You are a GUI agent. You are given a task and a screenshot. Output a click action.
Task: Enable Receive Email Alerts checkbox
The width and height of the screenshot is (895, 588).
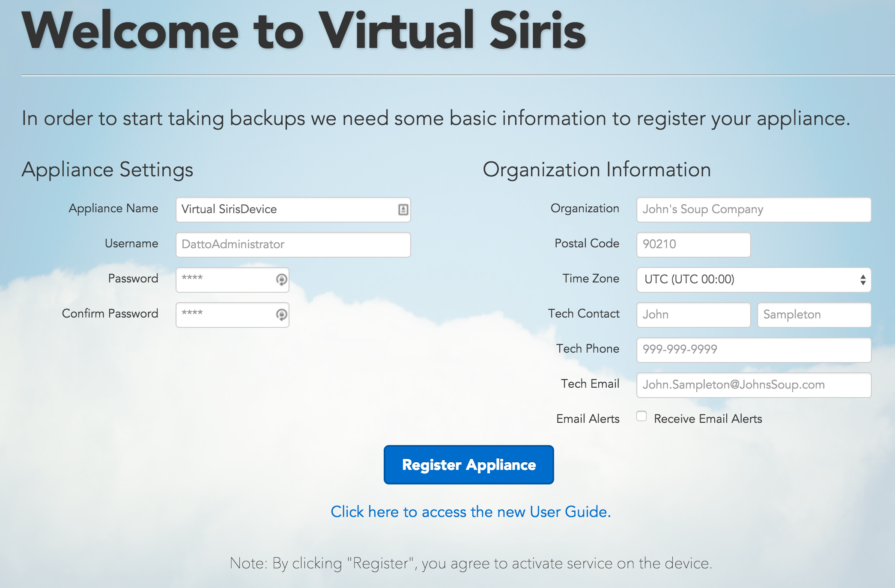tap(641, 416)
